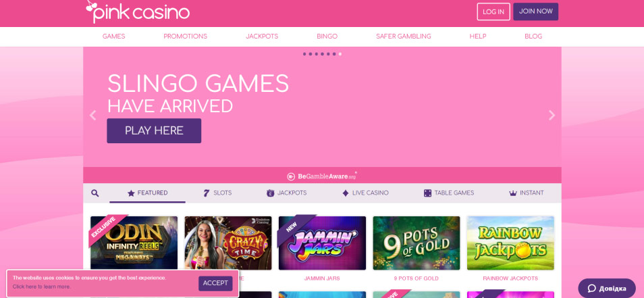
Task: Click the PLAY HERE banner button
Action: tap(154, 130)
